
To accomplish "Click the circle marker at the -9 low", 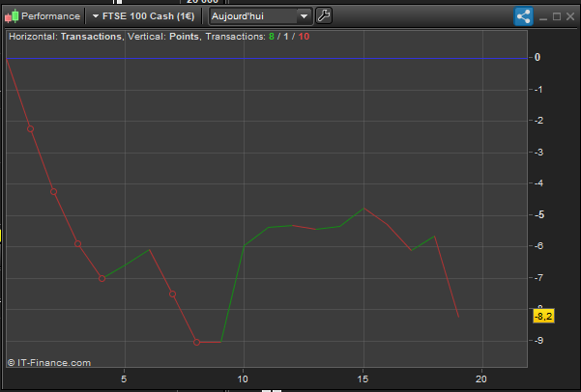I will 197,343.
